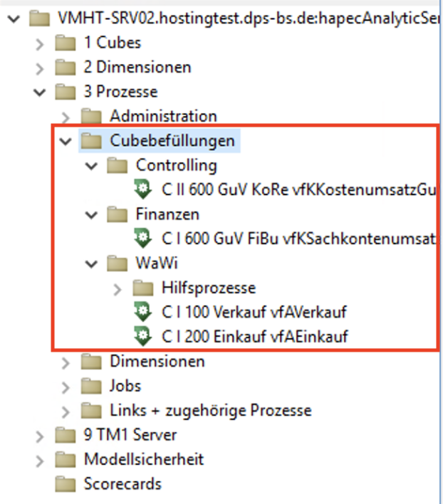Click the Cubebefüllungen folder icon
Screen dimensions: 443x504
pos(91,141)
